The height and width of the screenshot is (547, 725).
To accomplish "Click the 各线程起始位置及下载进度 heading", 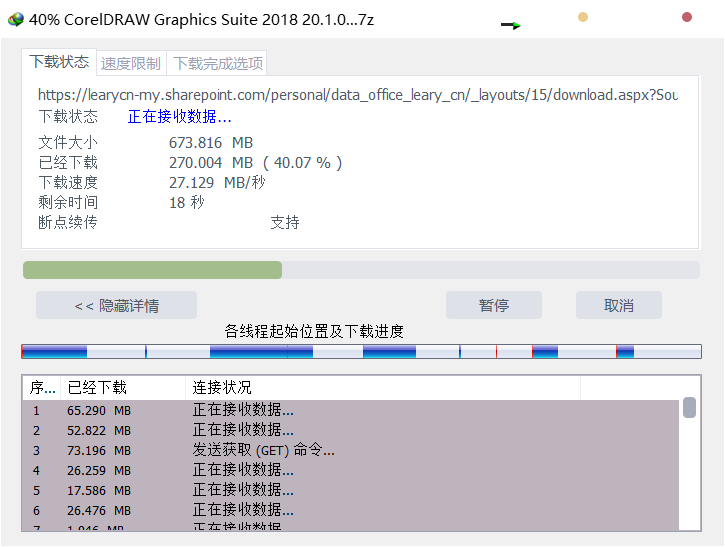I will tap(314, 332).
